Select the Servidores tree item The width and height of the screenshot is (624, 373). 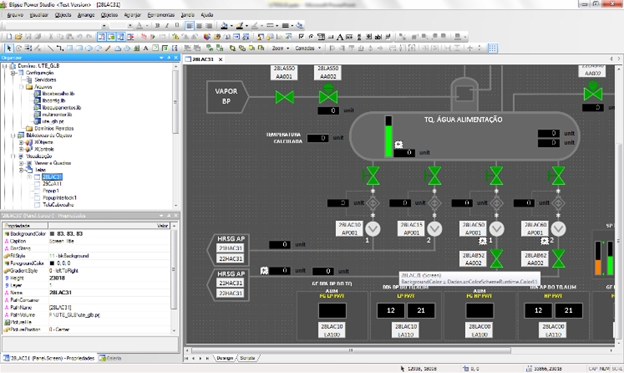(45, 80)
